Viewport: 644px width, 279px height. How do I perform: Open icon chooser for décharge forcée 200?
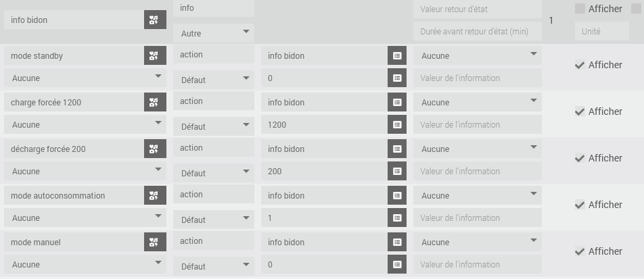tap(155, 149)
